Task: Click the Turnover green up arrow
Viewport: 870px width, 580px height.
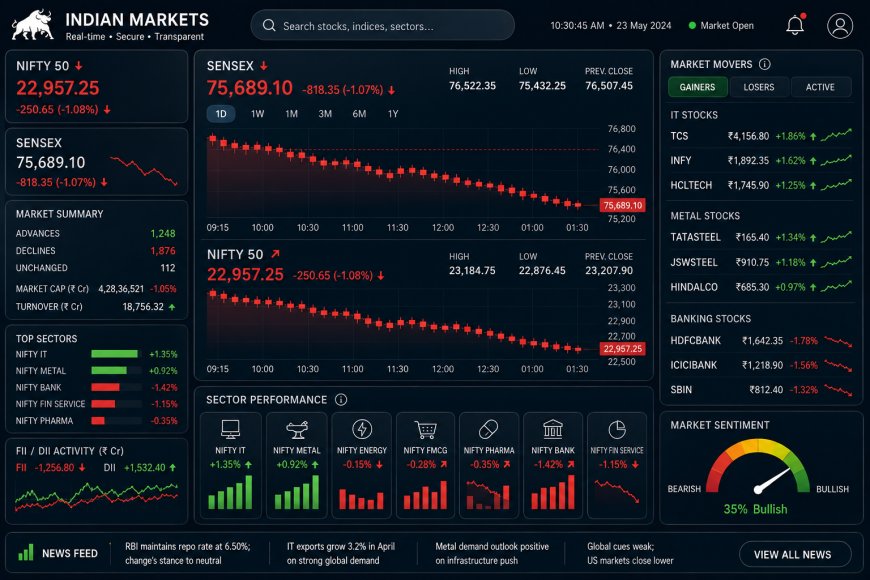Action: click(x=172, y=306)
